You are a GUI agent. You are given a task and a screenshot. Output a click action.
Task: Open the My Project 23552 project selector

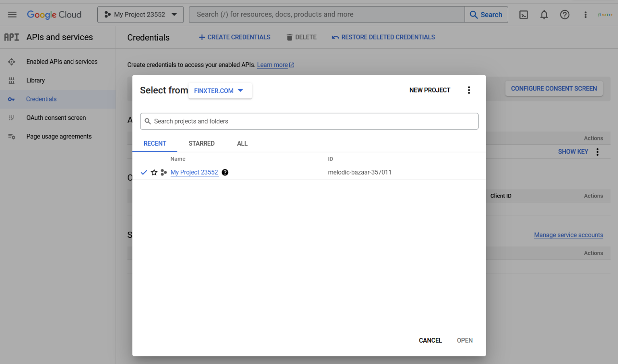[140, 14]
